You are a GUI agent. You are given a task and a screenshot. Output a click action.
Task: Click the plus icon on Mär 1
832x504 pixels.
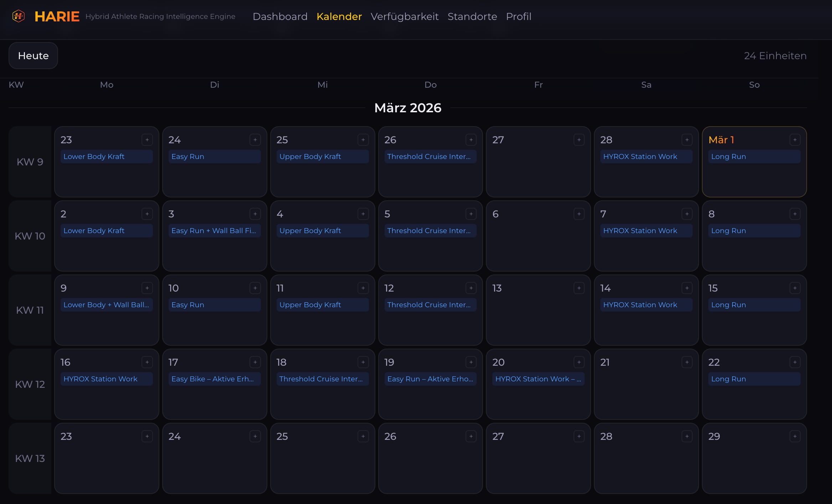point(795,140)
